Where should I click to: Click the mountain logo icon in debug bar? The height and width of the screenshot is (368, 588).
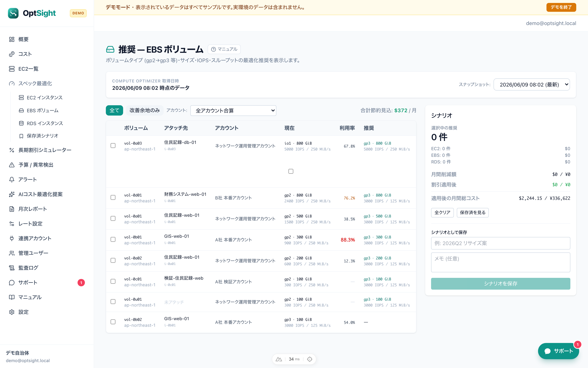point(279,359)
